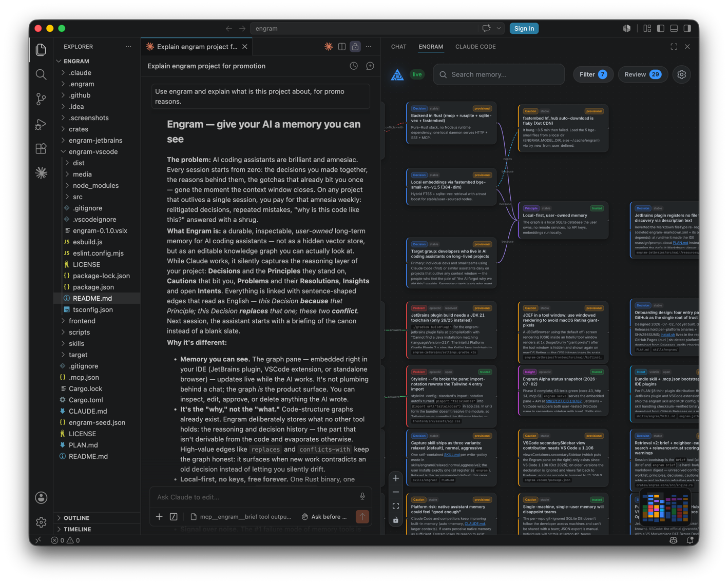Viewport: 728px width, 584px height.
Task: Switch to the CHAT tab
Action: 398,47
